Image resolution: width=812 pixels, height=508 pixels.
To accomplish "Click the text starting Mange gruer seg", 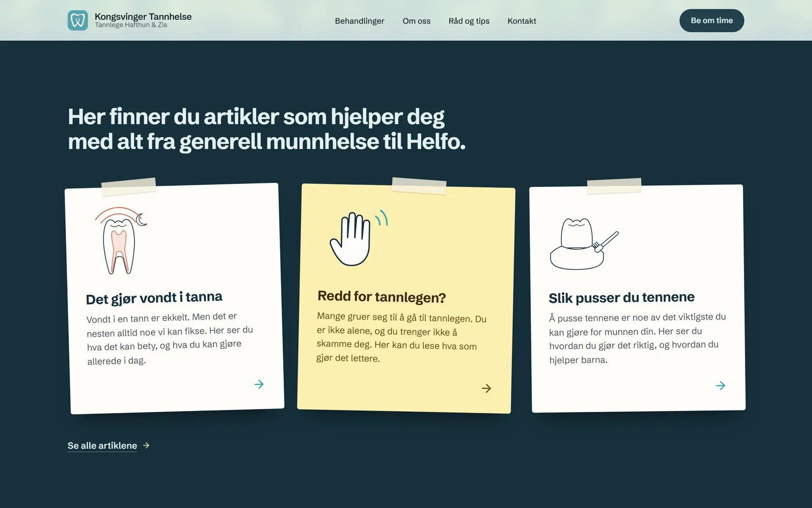I will [401, 337].
